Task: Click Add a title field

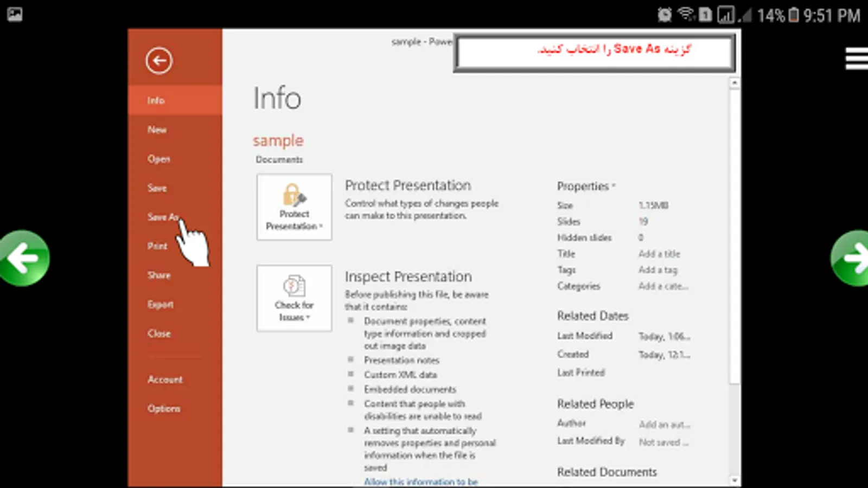Action: point(659,254)
